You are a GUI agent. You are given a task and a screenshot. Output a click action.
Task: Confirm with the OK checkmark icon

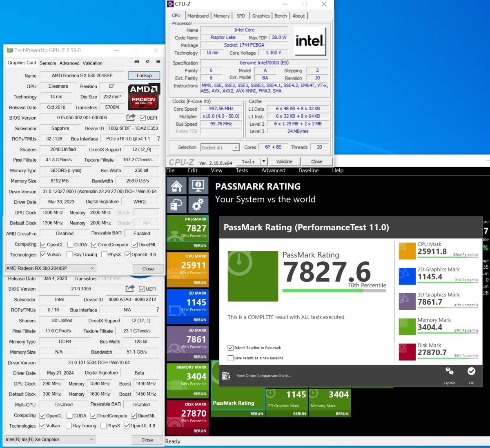[471, 371]
